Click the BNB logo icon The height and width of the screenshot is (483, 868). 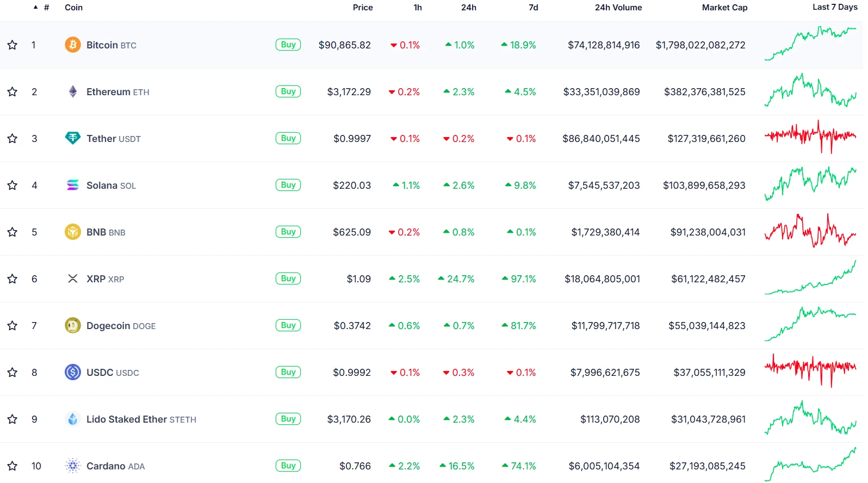pos(73,232)
